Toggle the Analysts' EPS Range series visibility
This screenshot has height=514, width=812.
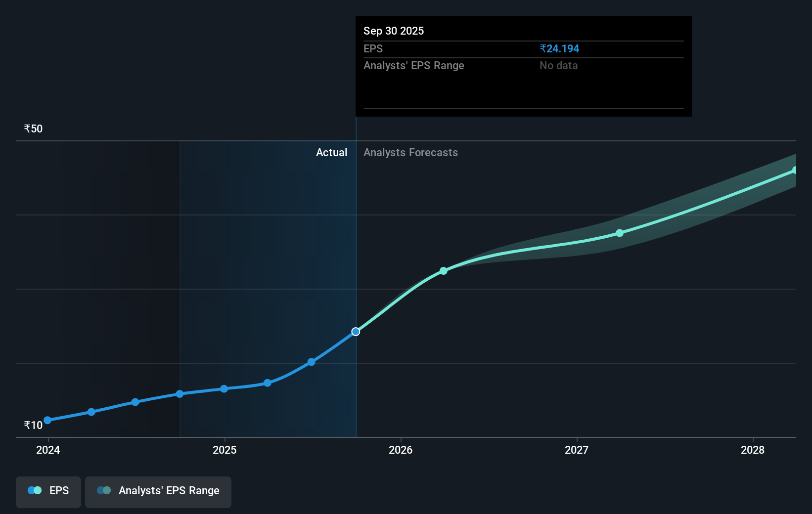click(158, 492)
